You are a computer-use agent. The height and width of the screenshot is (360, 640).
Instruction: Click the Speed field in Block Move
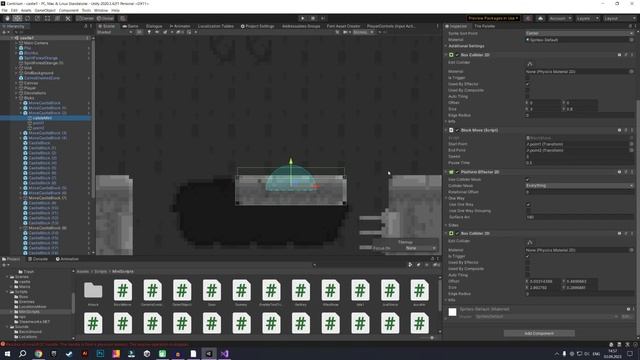point(580,157)
